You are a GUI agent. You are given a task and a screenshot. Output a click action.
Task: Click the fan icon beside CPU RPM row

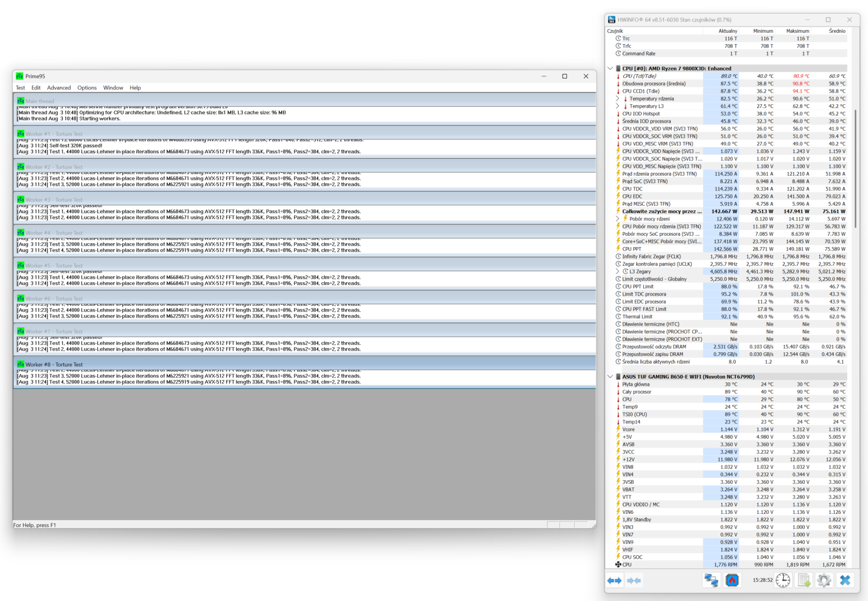click(x=618, y=565)
